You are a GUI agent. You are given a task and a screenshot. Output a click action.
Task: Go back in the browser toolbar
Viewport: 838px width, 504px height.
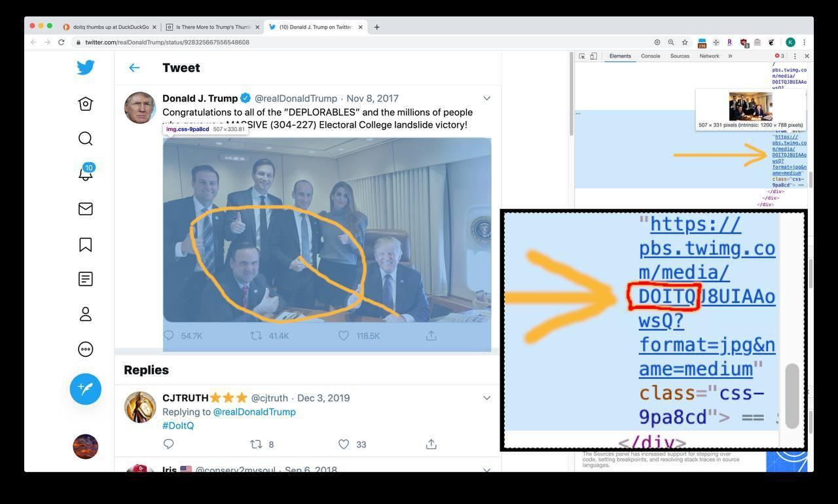click(33, 42)
